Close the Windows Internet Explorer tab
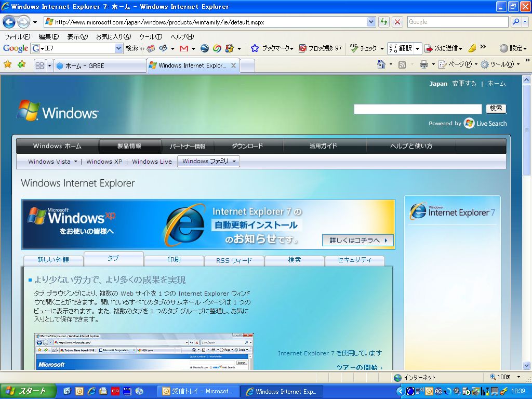This screenshot has width=532, height=399. tap(233, 65)
